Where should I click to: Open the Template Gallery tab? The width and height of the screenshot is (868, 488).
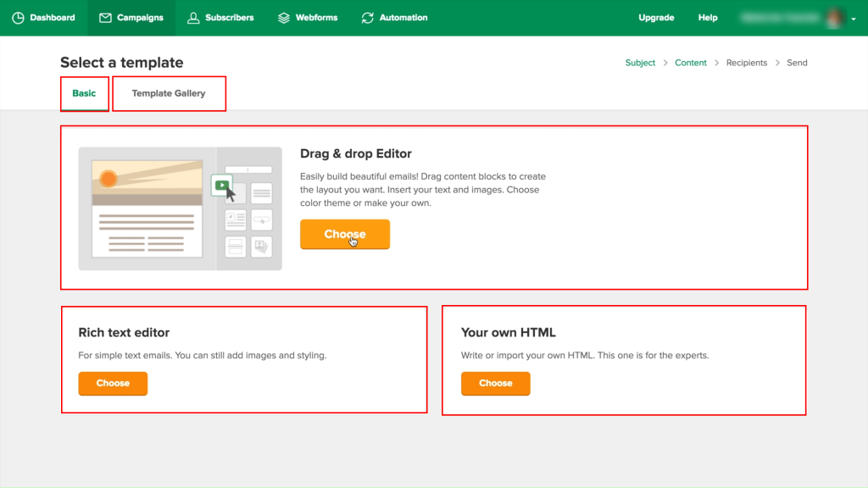(169, 93)
